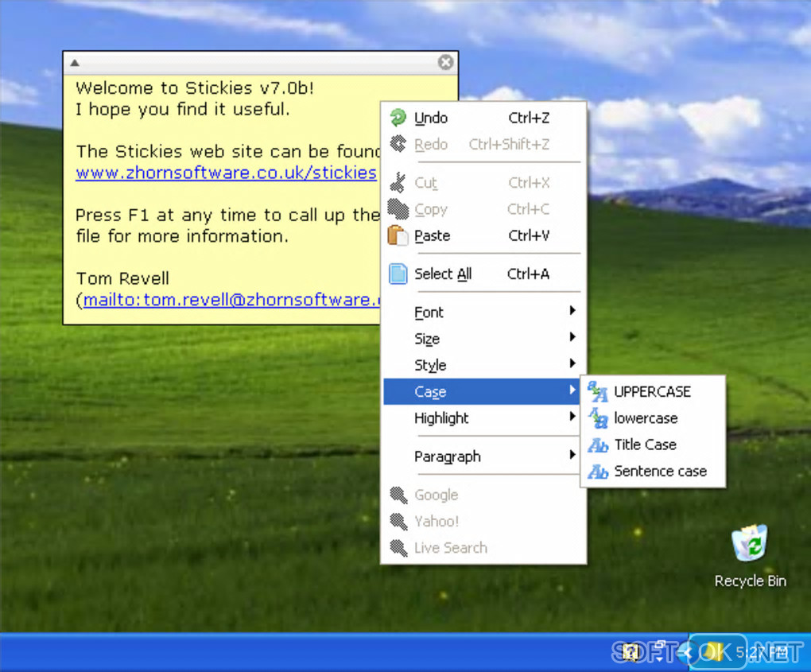This screenshot has height=672, width=811.
Task: Open the Highlight menu entry
Action: coord(482,418)
